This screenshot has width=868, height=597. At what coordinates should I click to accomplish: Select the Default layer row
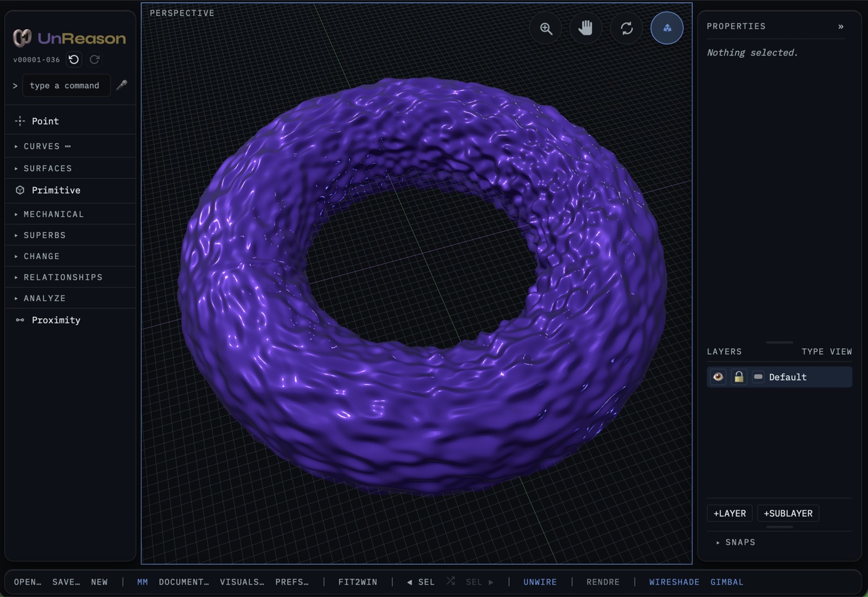tap(779, 377)
